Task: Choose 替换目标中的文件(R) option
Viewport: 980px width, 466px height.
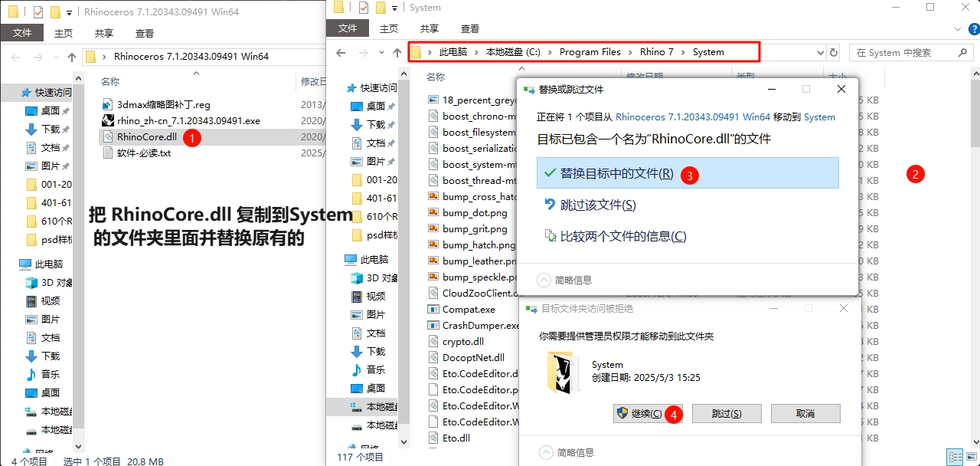Action: [x=688, y=173]
